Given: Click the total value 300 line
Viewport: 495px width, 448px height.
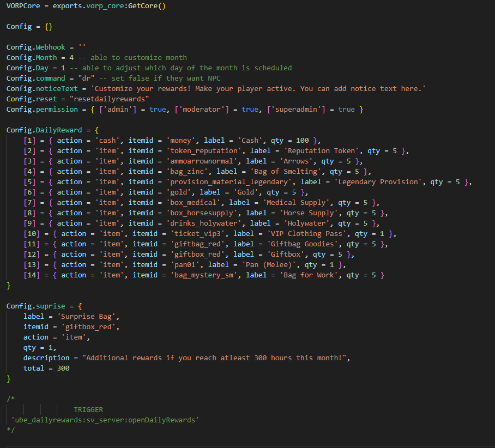Looking at the screenshot, I should point(46,368).
